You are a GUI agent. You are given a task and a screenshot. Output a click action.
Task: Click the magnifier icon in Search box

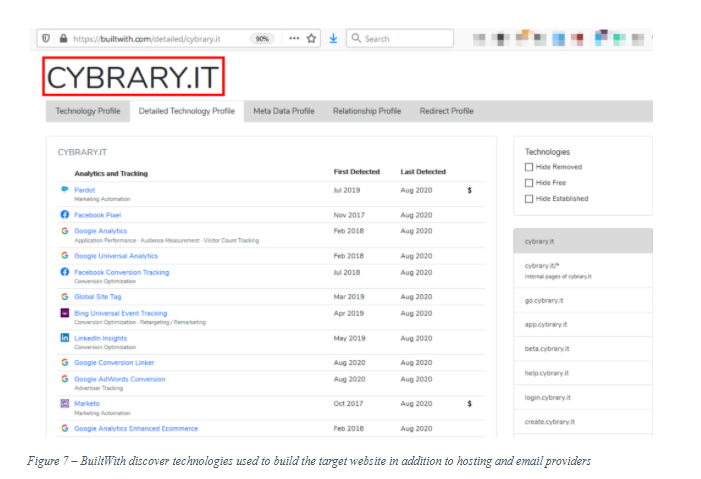pyautogui.click(x=356, y=38)
